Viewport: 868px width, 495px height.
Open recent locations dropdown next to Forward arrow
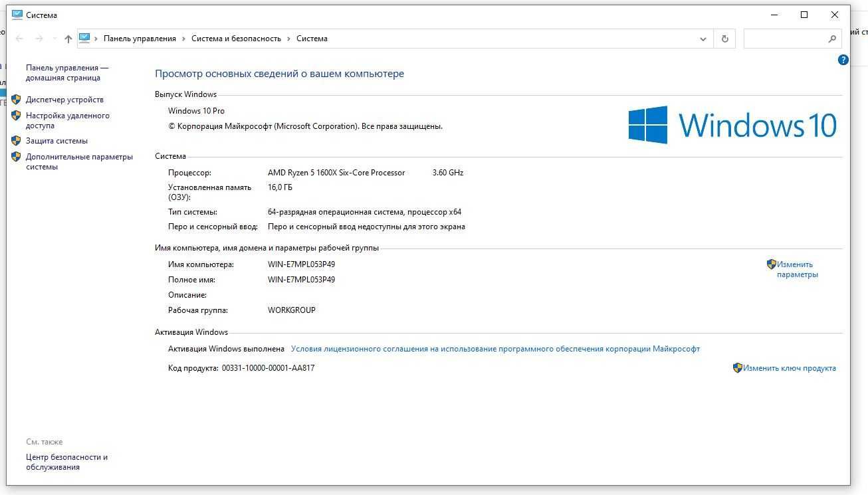pyautogui.click(x=54, y=39)
